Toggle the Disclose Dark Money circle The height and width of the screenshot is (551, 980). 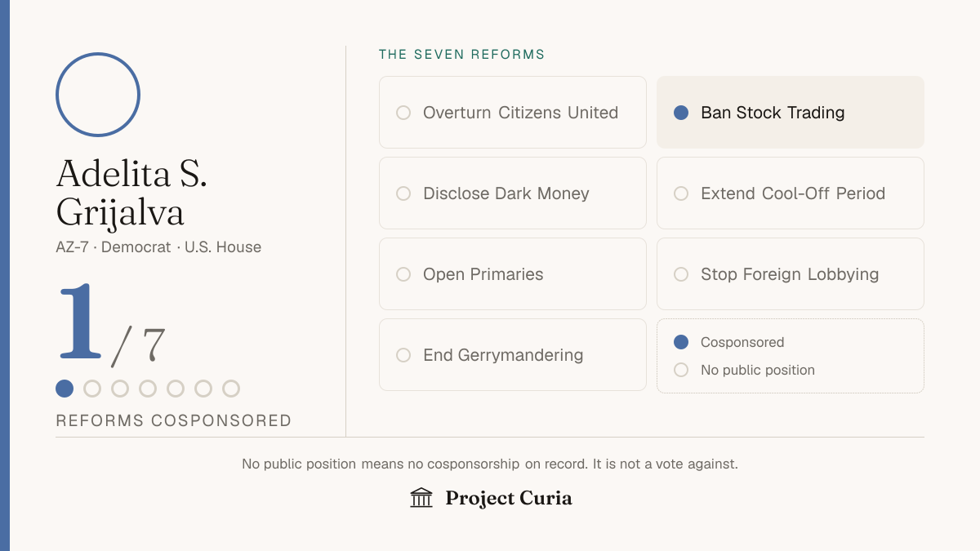click(x=403, y=193)
